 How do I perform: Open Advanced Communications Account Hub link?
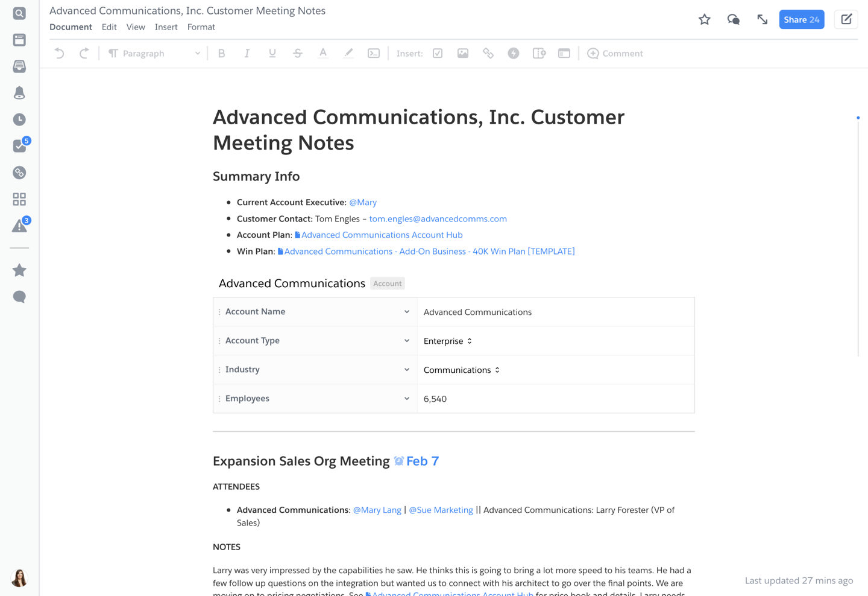pos(381,235)
